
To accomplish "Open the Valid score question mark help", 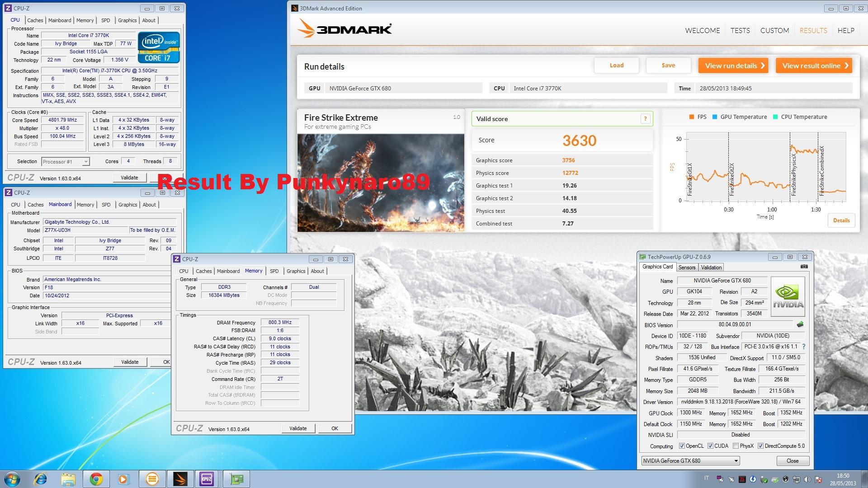I will pyautogui.click(x=645, y=119).
